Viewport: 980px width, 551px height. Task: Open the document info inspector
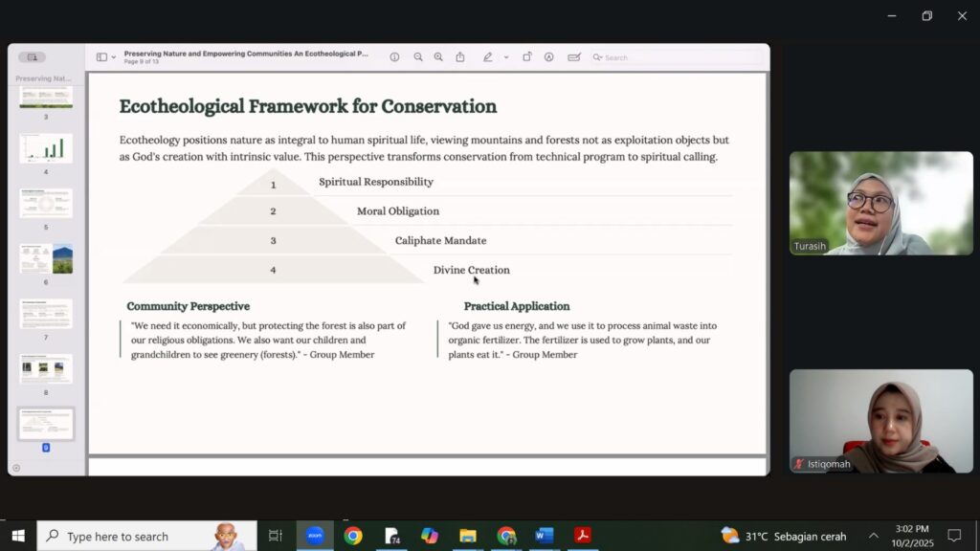pos(394,57)
